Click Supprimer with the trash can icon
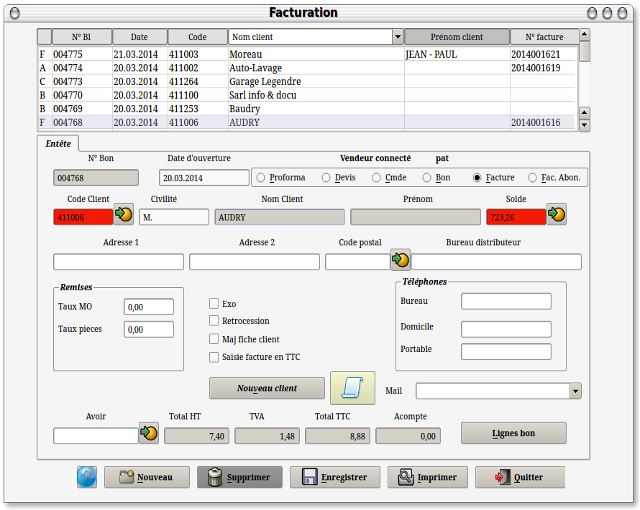The image size is (640, 510). pyautogui.click(x=240, y=477)
